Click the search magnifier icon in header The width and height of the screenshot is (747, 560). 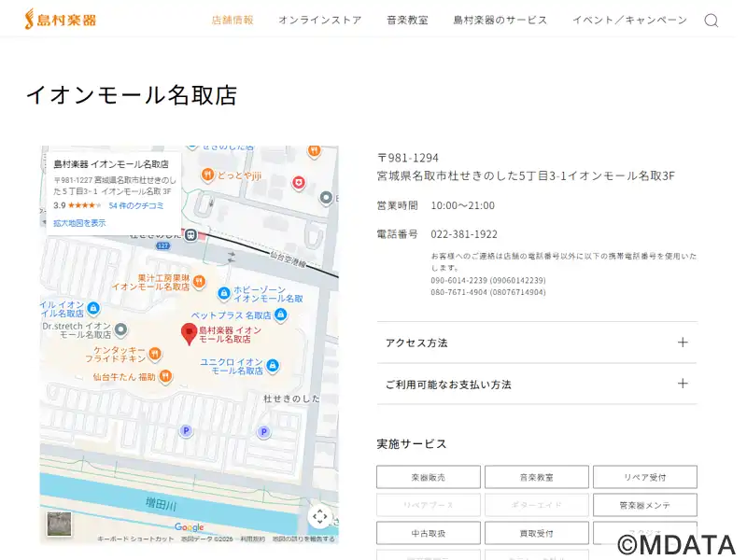pos(711,21)
